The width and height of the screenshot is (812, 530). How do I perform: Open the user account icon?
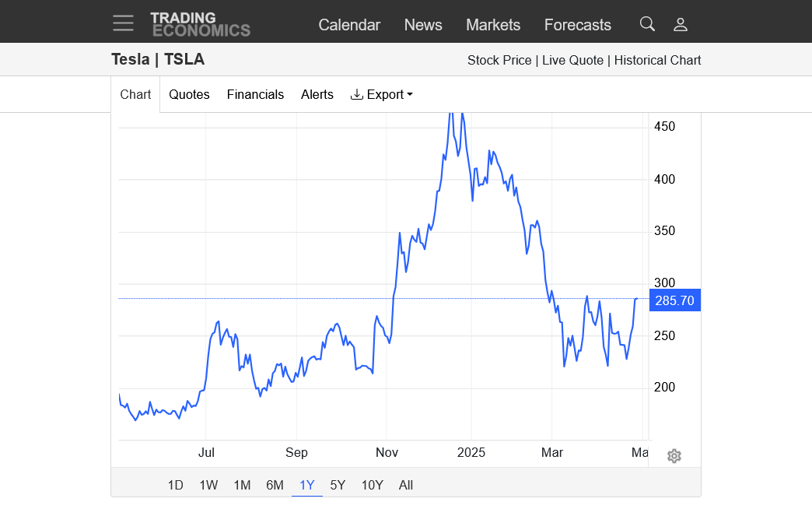coord(681,24)
